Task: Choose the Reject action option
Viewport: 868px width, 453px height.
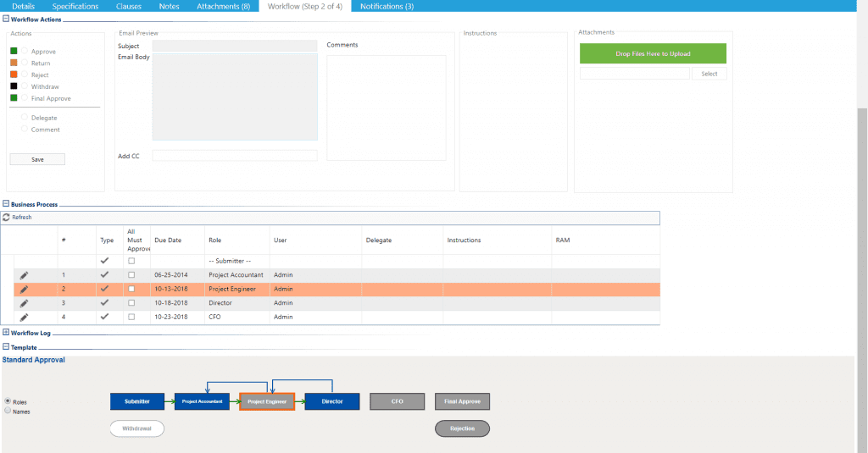Action: tap(25, 75)
